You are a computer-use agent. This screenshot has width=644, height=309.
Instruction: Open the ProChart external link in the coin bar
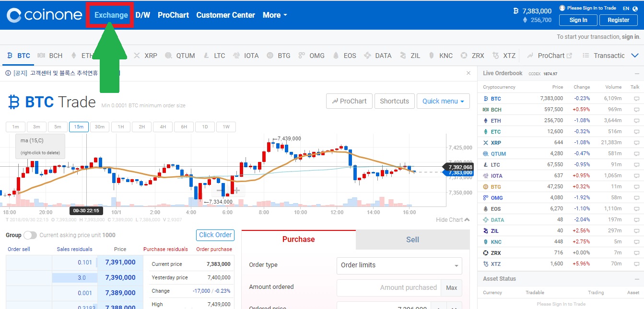[x=550, y=56]
